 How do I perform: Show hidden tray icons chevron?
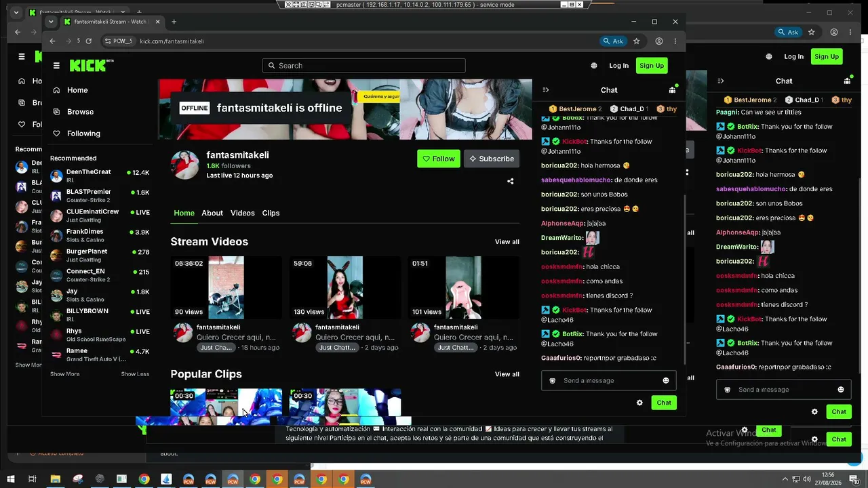[786, 479]
